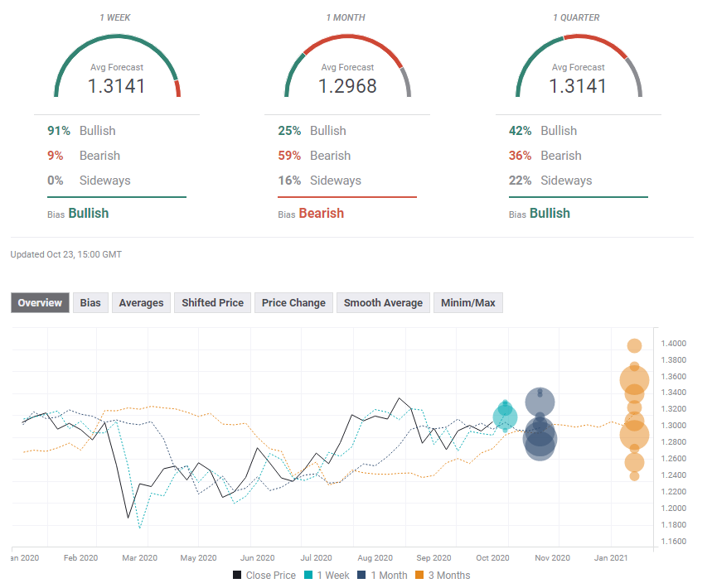Select the 1 Month forecast value 1.2968
Viewport: 712px width, 588px height.
[347, 86]
